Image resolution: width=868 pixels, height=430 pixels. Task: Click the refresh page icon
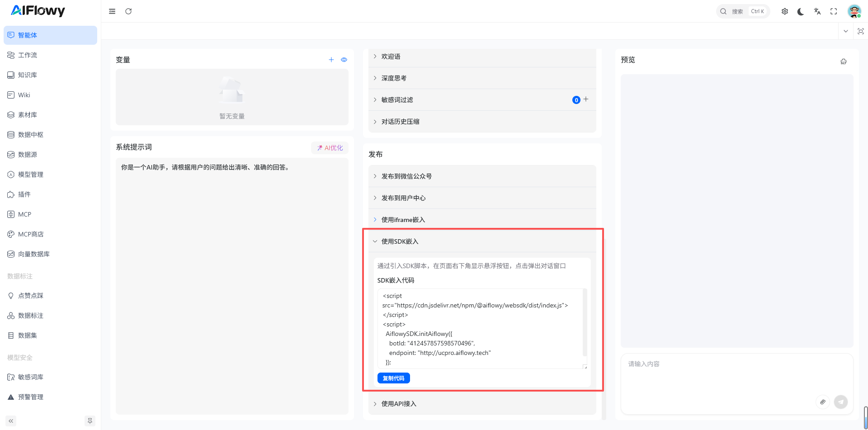pos(128,11)
